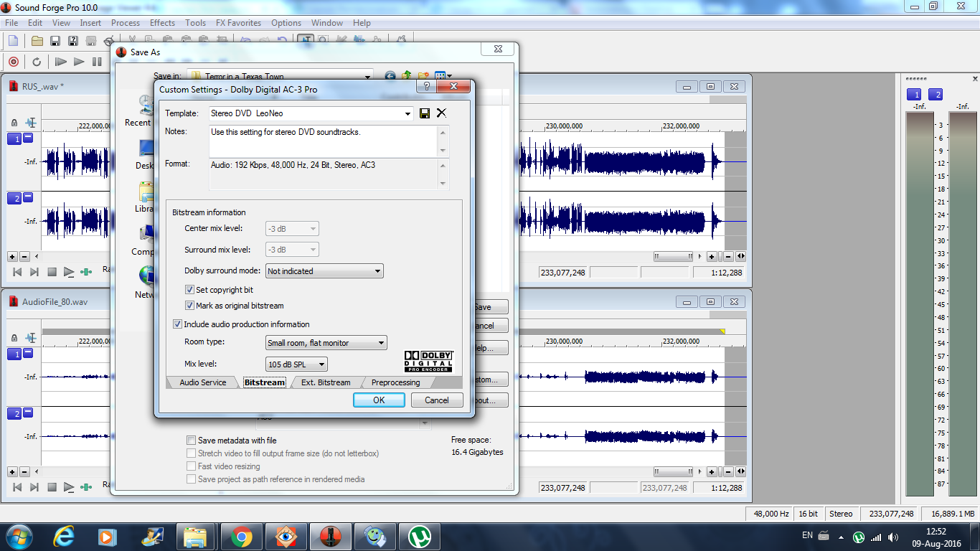The width and height of the screenshot is (980, 551).
Task: Click the save template floppy icon
Action: 425,113
